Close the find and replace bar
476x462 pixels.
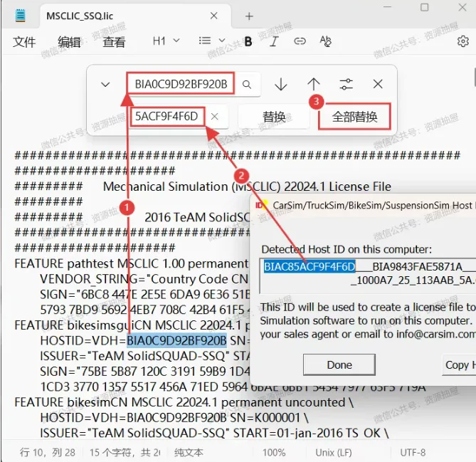(x=378, y=84)
